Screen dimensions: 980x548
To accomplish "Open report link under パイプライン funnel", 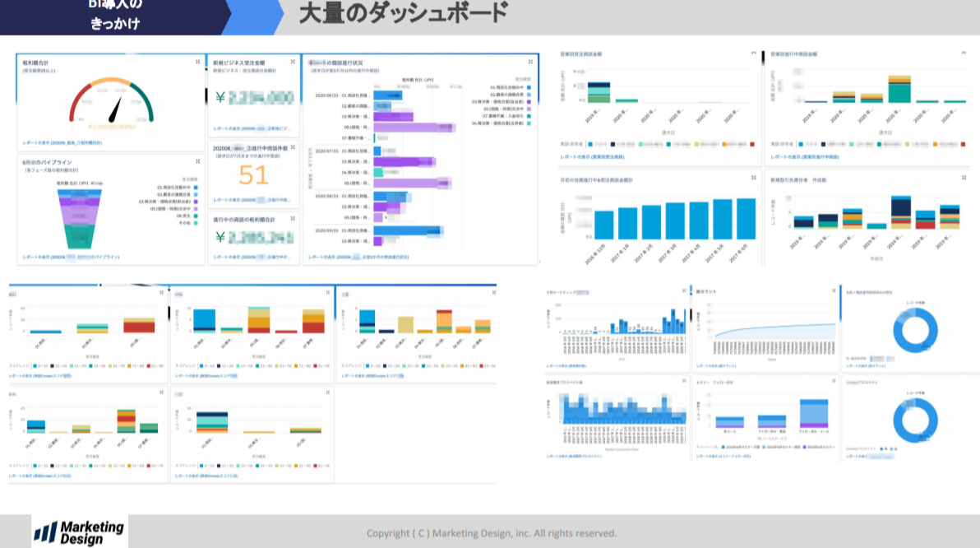I will [67, 257].
